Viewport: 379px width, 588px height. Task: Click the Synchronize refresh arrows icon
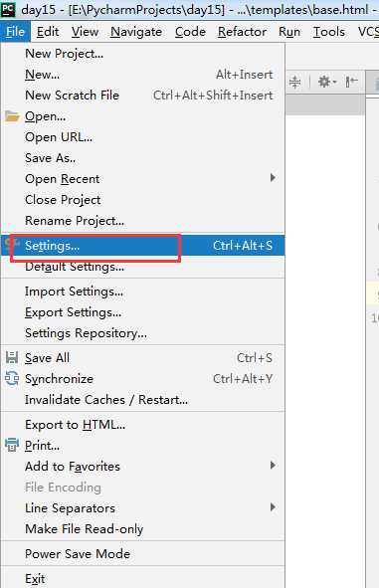click(12, 379)
